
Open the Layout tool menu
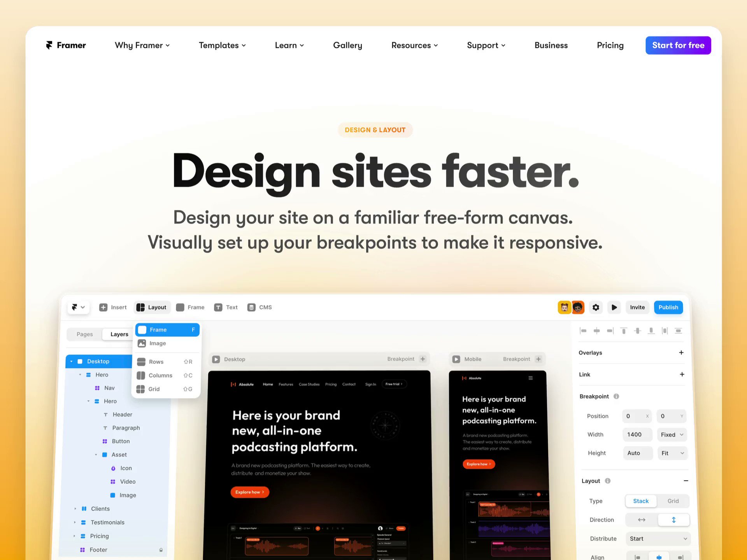(152, 307)
